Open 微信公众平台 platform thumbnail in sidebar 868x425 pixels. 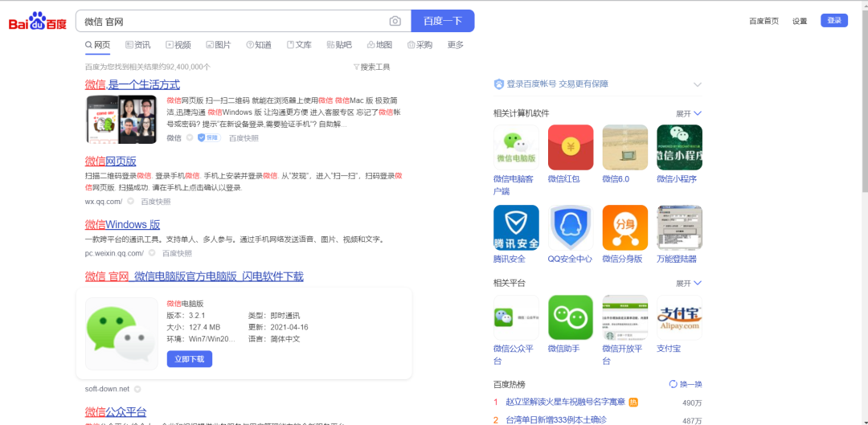tap(516, 317)
